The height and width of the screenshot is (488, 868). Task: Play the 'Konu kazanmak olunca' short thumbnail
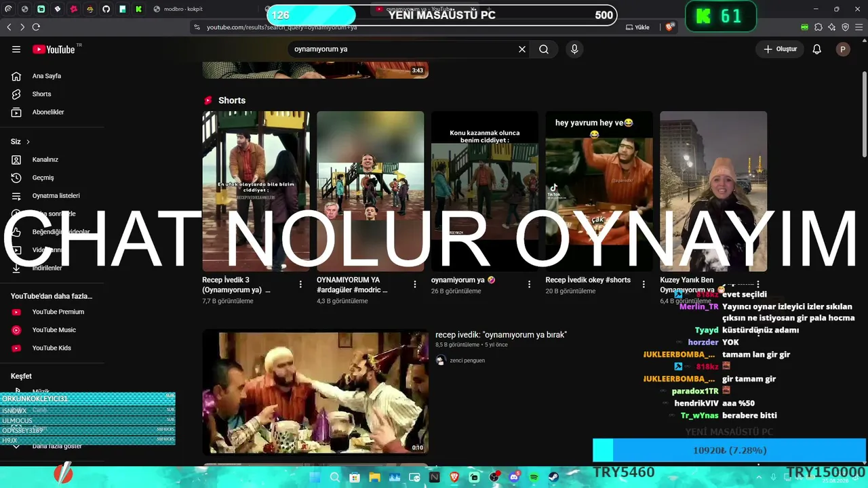(x=485, y=191)
